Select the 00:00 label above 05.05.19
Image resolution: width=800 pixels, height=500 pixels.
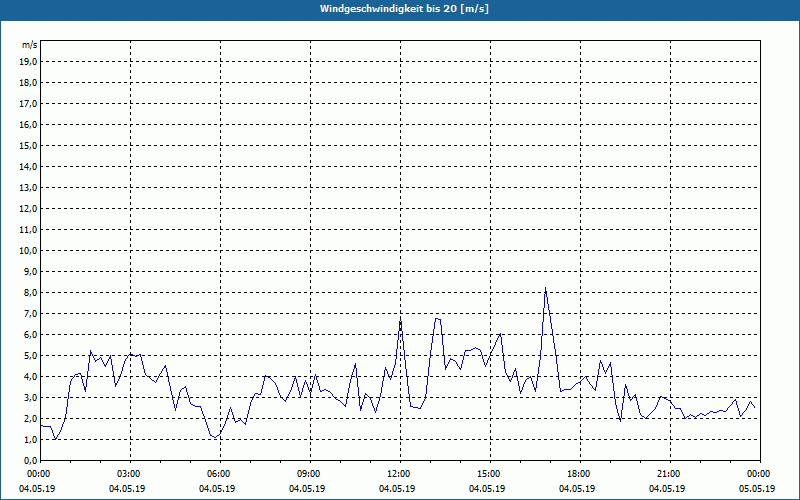click(761, 474)
